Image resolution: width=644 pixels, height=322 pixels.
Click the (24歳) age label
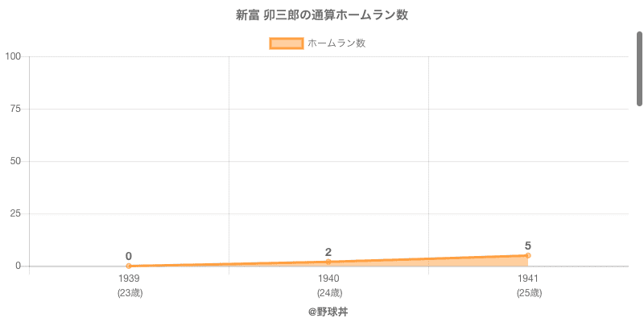click(x=328, y=293)
